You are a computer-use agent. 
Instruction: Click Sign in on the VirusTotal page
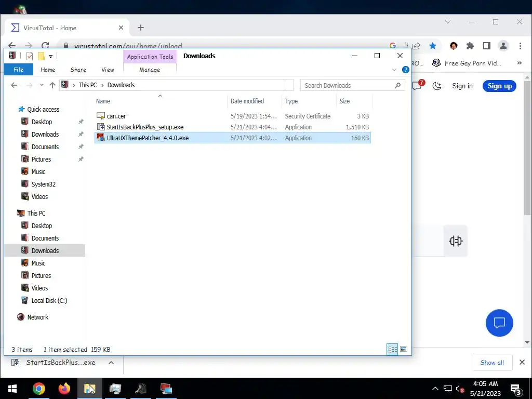(x=462, y=86)
